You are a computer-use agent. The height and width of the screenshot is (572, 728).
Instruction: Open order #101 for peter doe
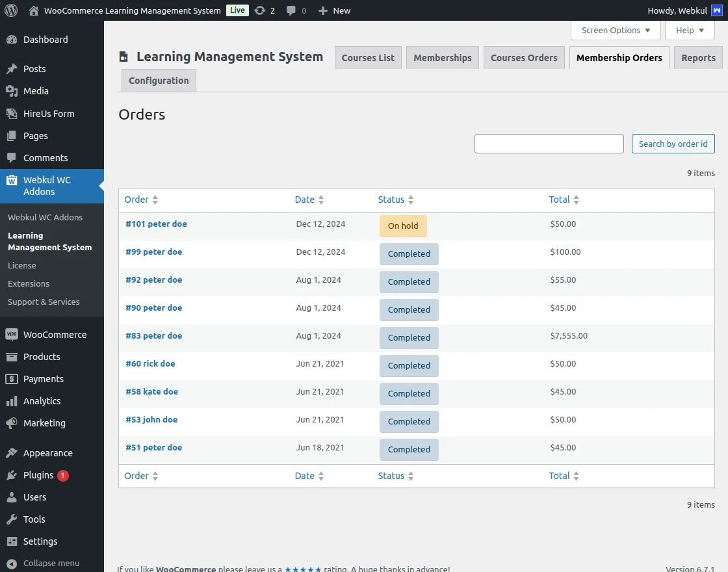coord(156,224)
